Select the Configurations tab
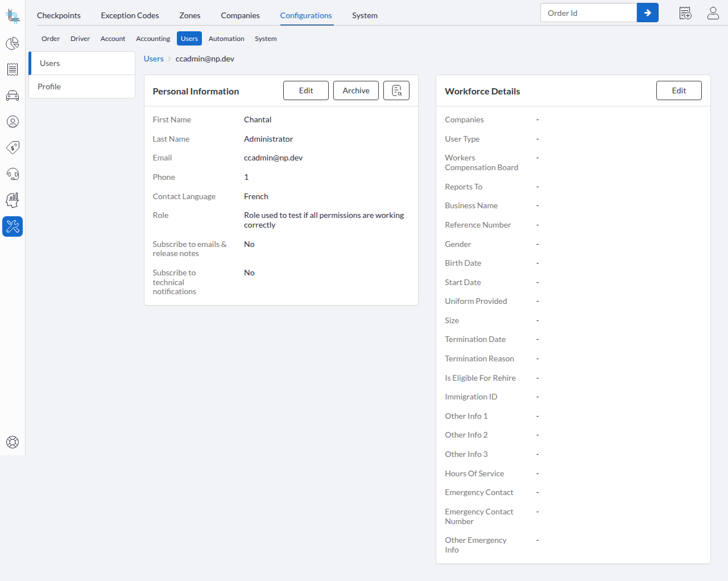This screenshot has width=728, height=581. (x=306, y=15)
